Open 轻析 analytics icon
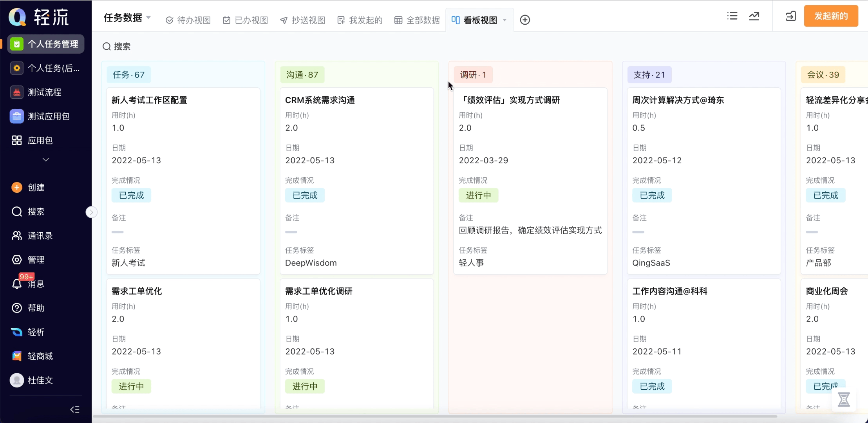The width and height of the screenshot is (868, 423). pos(17,332)
